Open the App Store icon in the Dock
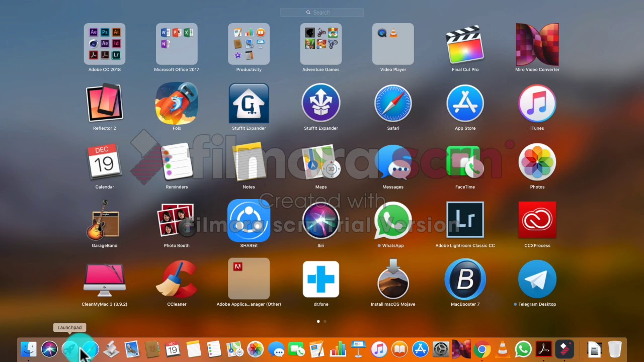This screenshot has width=644, height=362. [x=420, y=349]
